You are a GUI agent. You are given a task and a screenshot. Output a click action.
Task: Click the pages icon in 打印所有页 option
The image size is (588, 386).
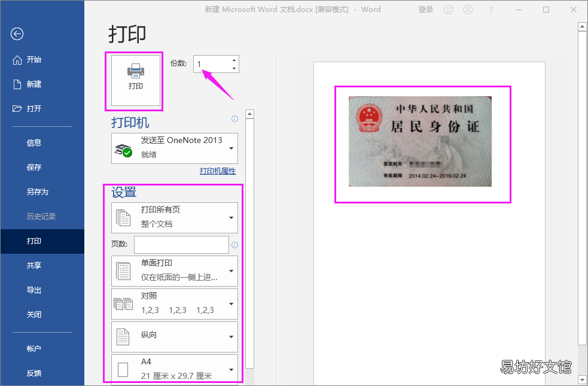tap(123, 218)
